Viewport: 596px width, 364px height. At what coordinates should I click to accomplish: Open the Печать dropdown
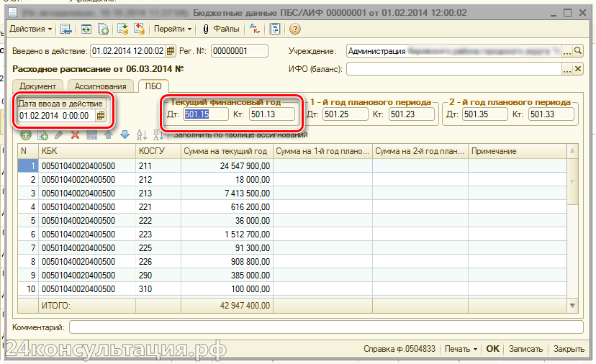click(461, 348)
